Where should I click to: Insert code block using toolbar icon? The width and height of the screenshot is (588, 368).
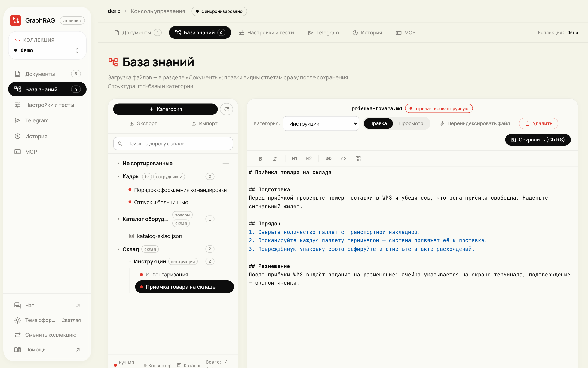tap(343, 159)
